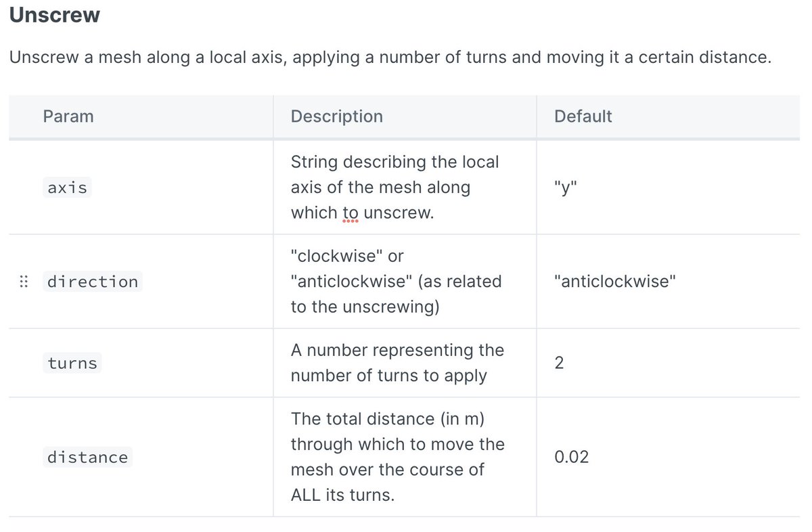
Task: Click the Unscrew heading text
Action: point(54,15)
